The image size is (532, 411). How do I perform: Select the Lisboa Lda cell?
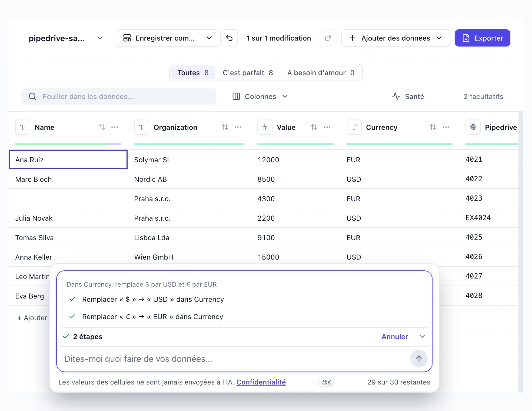point(189,237)
